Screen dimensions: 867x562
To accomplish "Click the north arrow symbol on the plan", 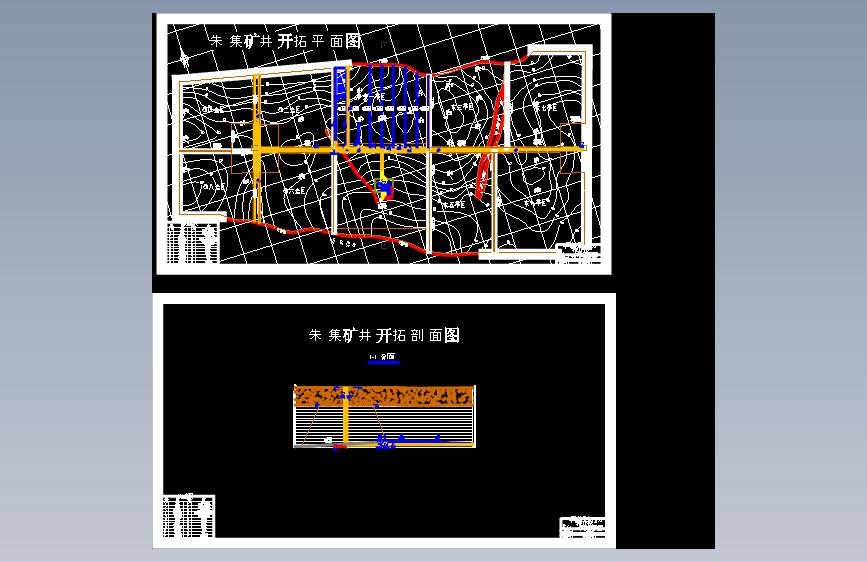I will click(184, 59).
